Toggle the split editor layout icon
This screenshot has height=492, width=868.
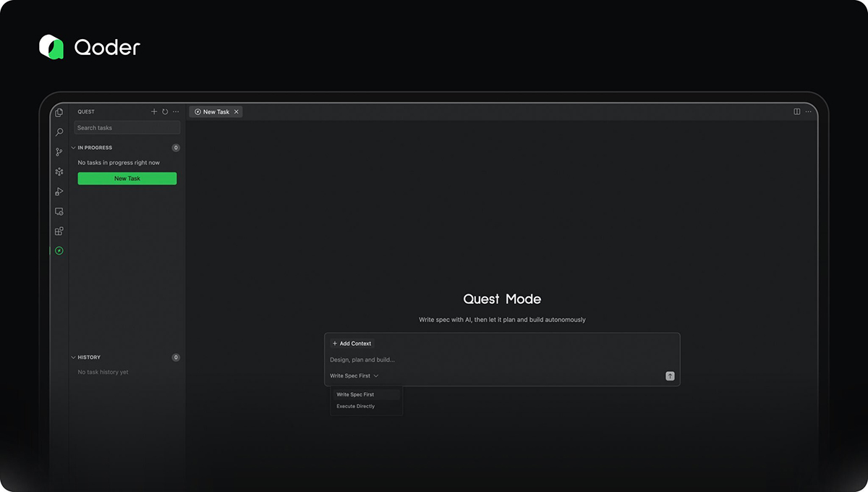point(797,111)
